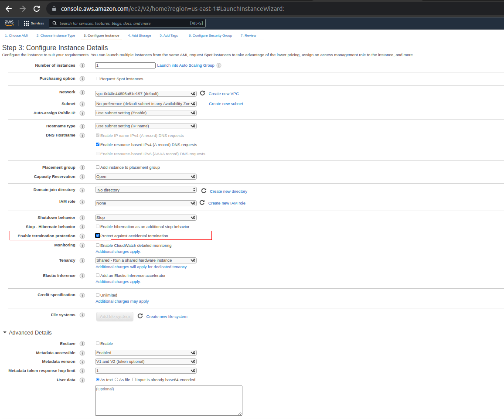Screen dimensions: 504x420
Task: Uncheck Enable resource-based IPv4 DNS requests
Action: point(98,144)
